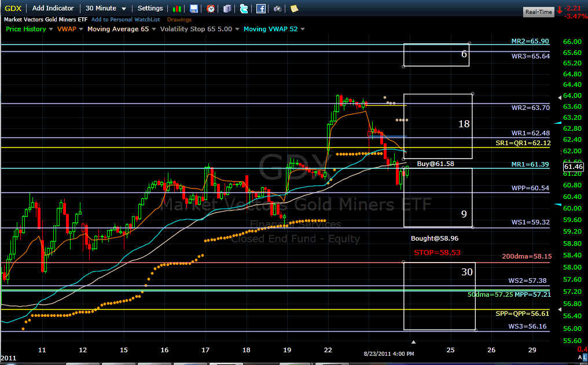Viewport: 588px width, 365px height.
Task: Click the MPP=57.21 label
Action: (x=533, y=294)
